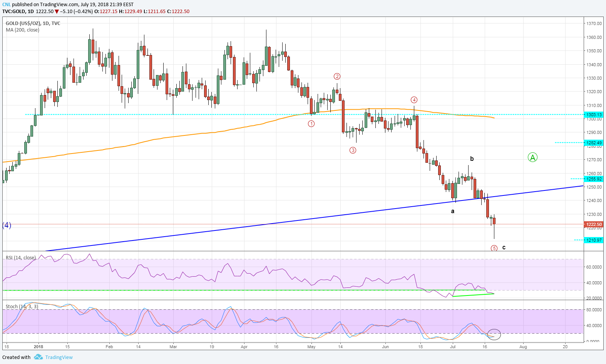Select the MA (200, close) indicator label
This screenshot has height=364, width=606.
point(22,30)
